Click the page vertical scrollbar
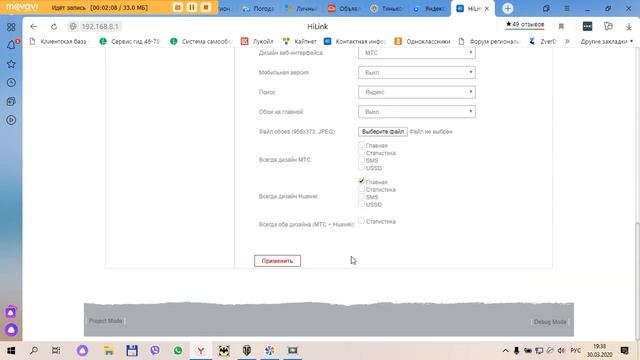Viewport: 640px width, 360px height. (x=637, y=282)
